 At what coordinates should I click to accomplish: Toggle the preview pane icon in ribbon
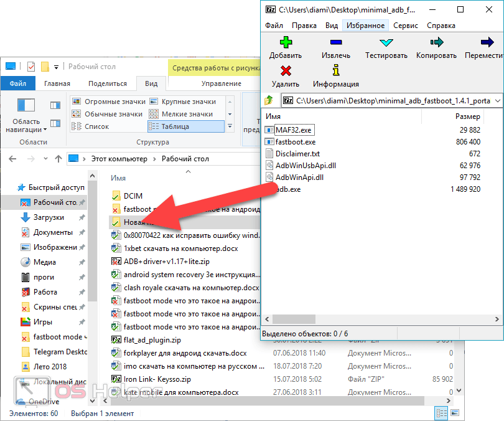tap(55, 105)
